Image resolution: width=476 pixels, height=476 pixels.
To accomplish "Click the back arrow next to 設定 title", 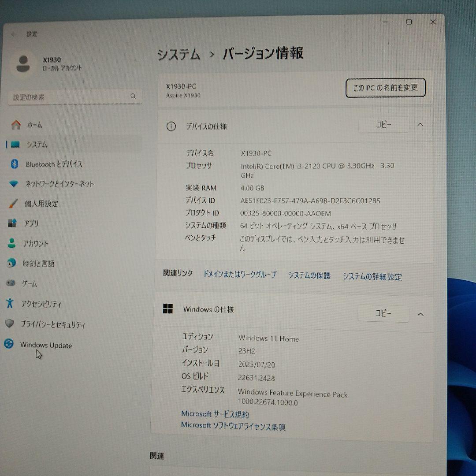I will coord(13,34).
